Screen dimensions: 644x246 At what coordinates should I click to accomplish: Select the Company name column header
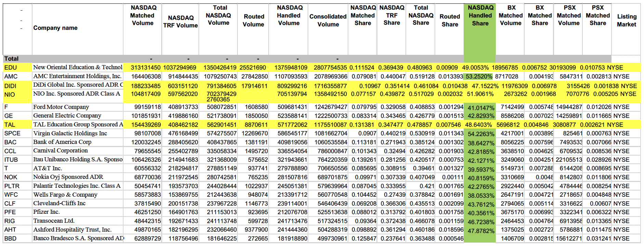(x=55, y=28)
